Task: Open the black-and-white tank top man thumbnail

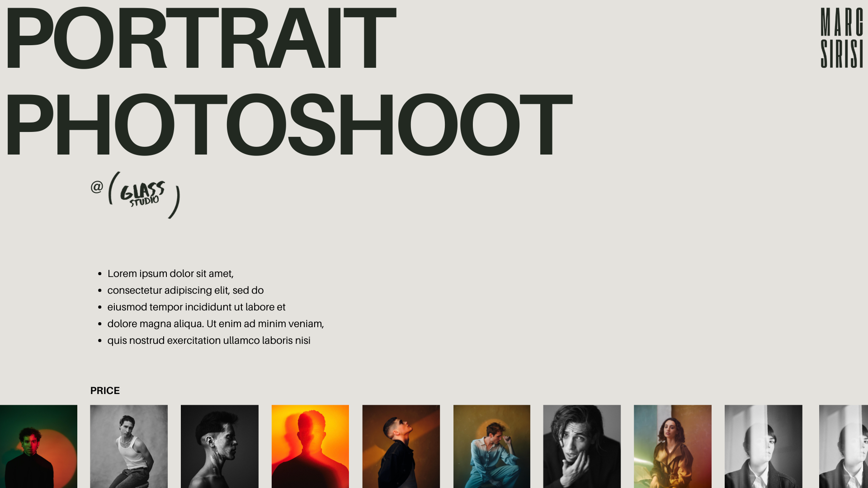Action: point(129,446)
